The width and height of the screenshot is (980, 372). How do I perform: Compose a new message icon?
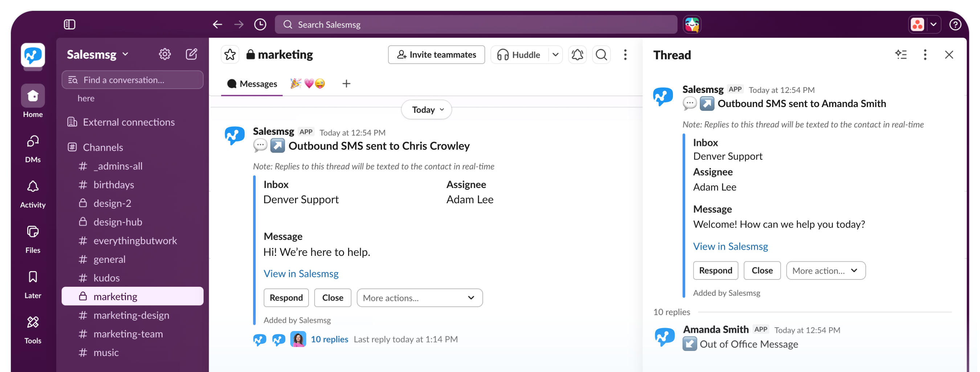coord(191,54)
